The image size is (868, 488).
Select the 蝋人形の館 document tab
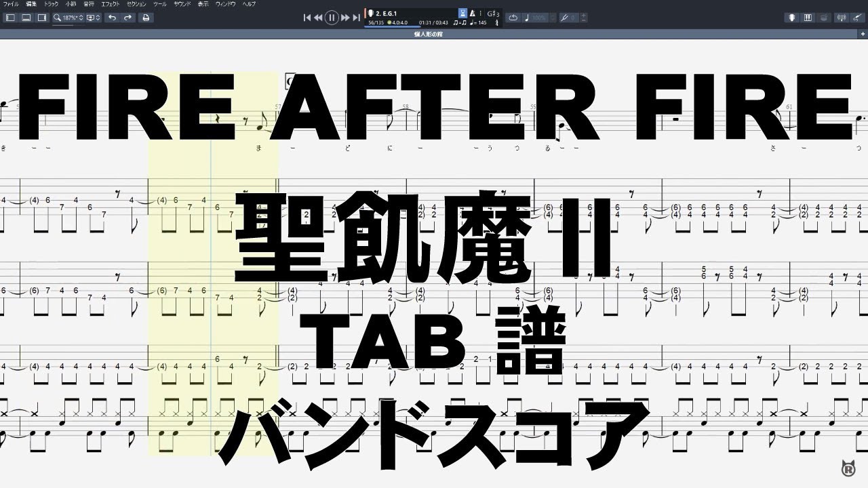point(428,33)
